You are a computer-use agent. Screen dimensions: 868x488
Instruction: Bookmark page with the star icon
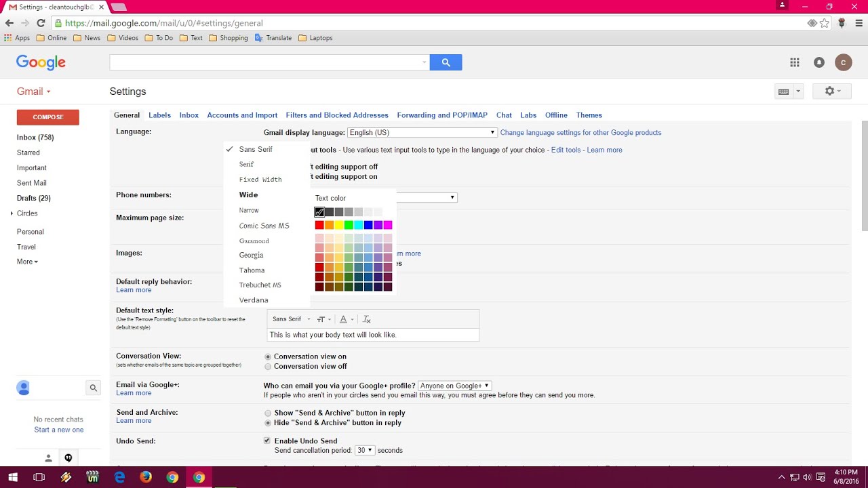(x=825, y=23)
